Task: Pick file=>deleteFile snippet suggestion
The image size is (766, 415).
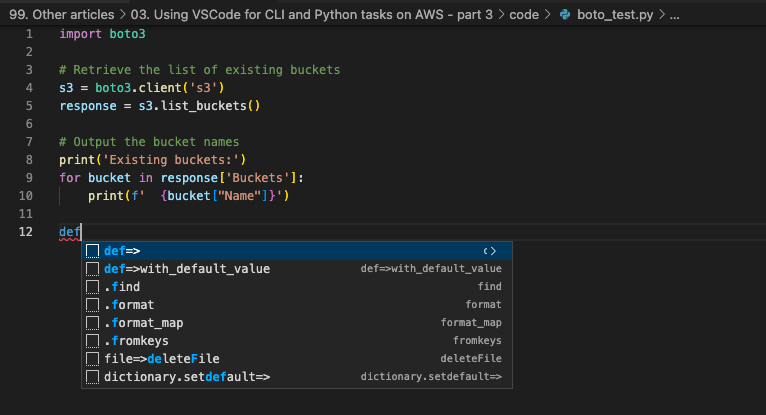Action: [297, 359]
